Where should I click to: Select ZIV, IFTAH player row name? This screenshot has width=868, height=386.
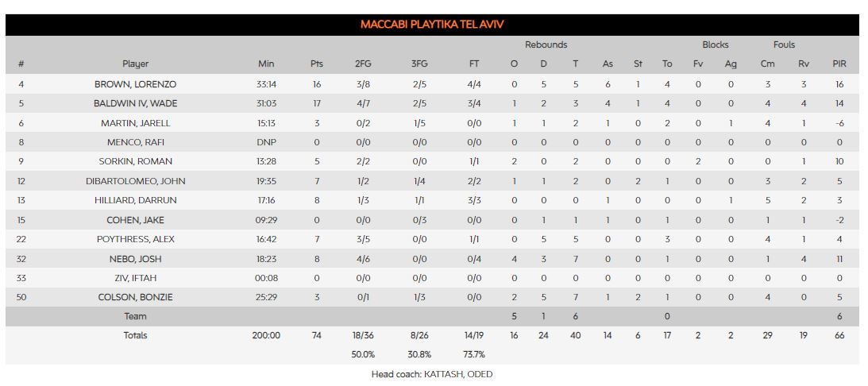135,278
